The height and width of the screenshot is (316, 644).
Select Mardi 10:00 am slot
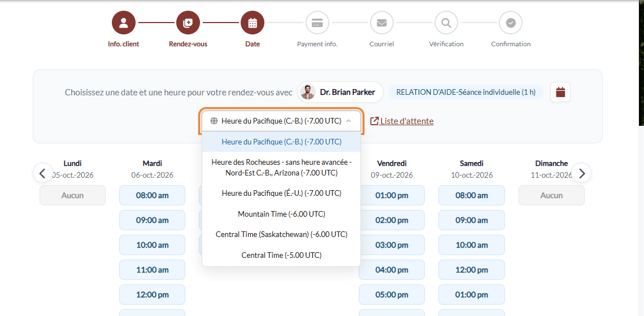pos(153,245)
